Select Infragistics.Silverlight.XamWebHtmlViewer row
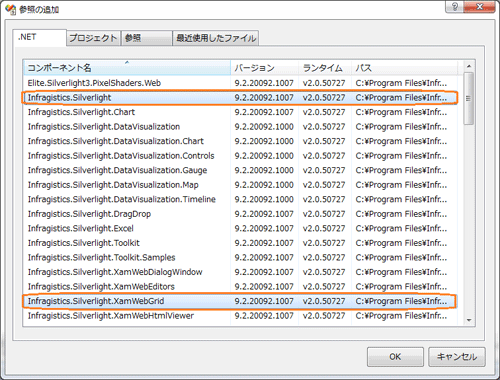500x380 pixels. point(240,316)
